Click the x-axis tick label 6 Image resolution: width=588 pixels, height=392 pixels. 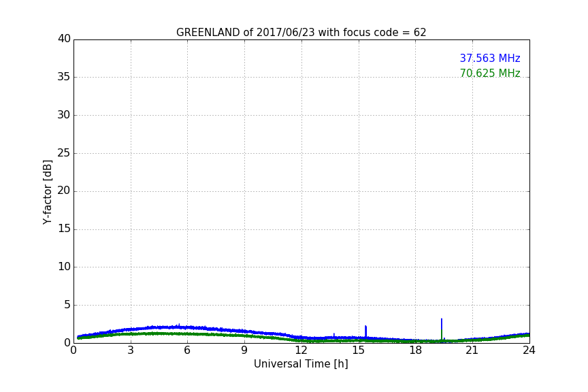tap(187, 350)
